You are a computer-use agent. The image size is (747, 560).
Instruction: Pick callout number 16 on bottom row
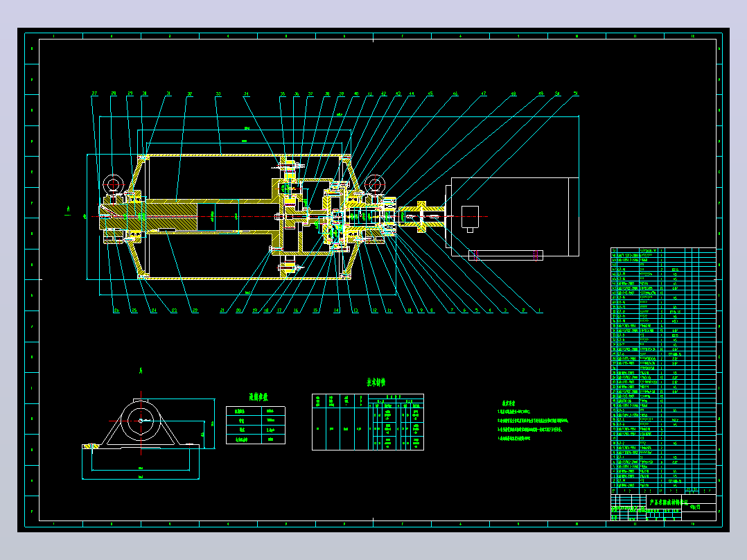(296, 310)
